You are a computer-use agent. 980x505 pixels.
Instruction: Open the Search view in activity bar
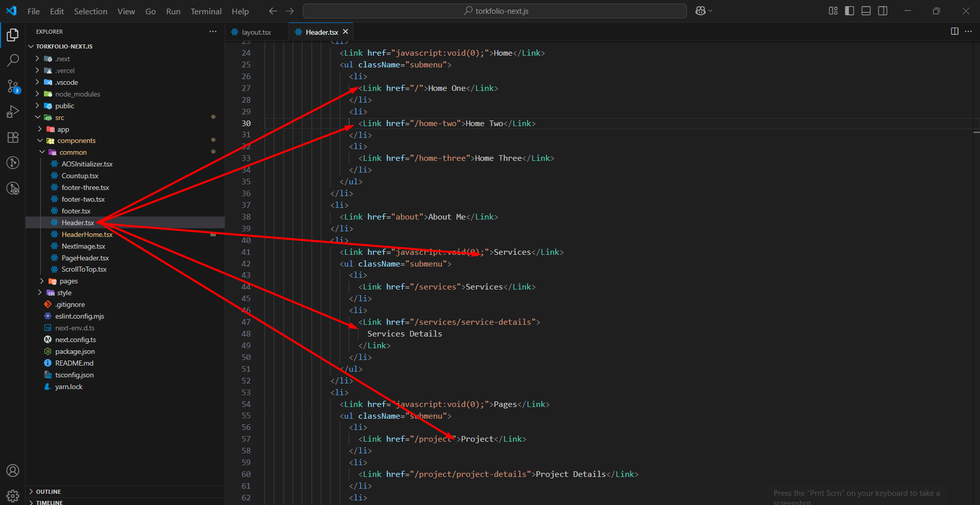13,60
